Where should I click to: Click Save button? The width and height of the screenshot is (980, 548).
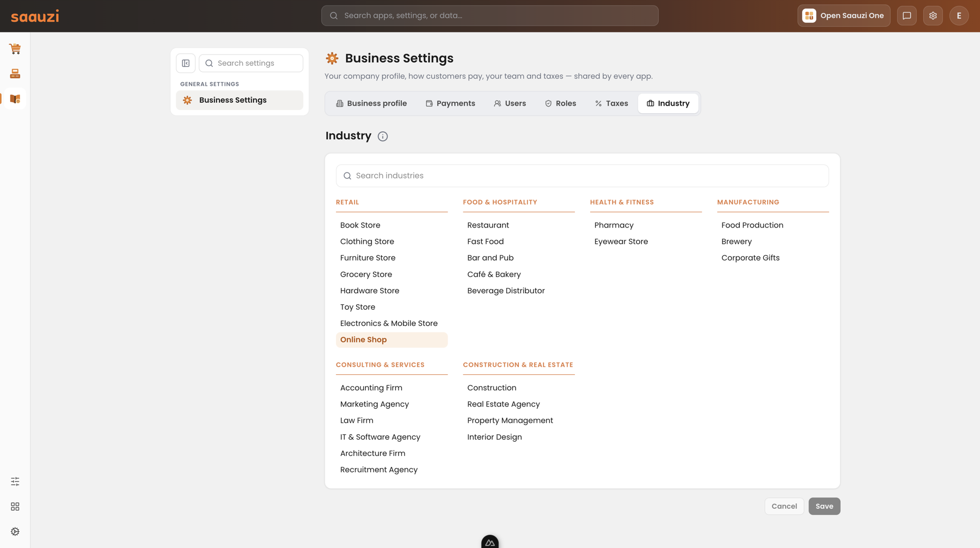(x=824, y=506)
